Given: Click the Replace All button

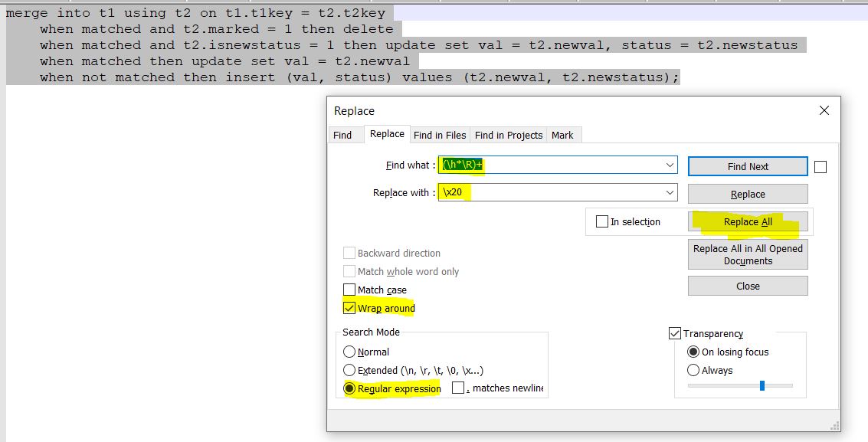Looking at the screenshot, I should pos(747,221).
